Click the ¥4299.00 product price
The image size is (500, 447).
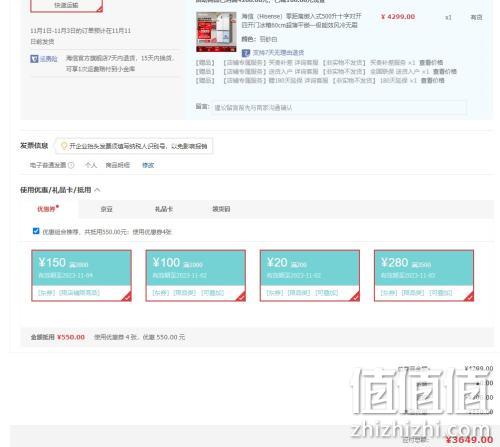[x=398, y=17]
